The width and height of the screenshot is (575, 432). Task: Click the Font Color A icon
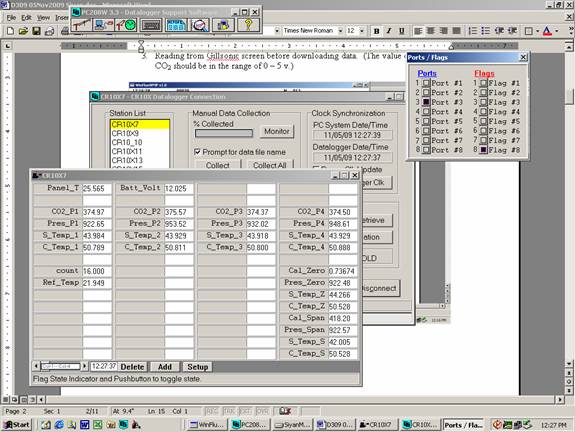547,31
